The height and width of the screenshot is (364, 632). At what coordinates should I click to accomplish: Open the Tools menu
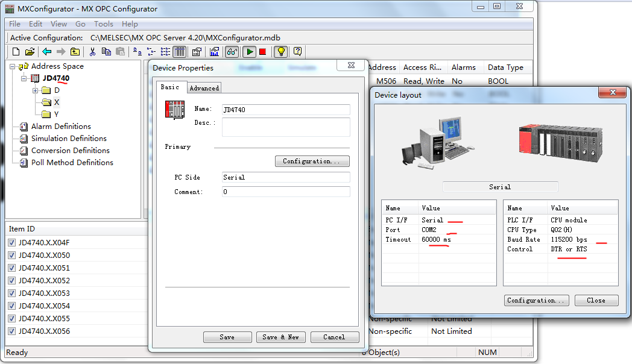pos(103,24)
